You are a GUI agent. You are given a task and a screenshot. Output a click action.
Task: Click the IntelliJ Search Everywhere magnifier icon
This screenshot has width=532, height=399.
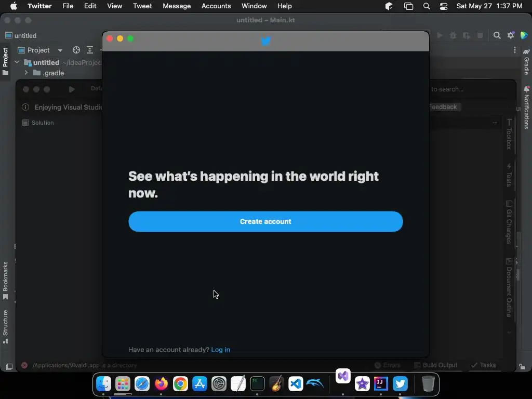click(x=497, y=35)
